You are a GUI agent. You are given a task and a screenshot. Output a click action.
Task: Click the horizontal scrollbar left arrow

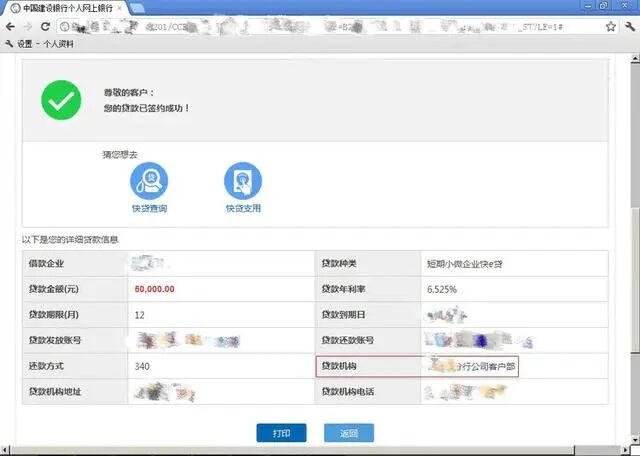(x=4, y=450)
